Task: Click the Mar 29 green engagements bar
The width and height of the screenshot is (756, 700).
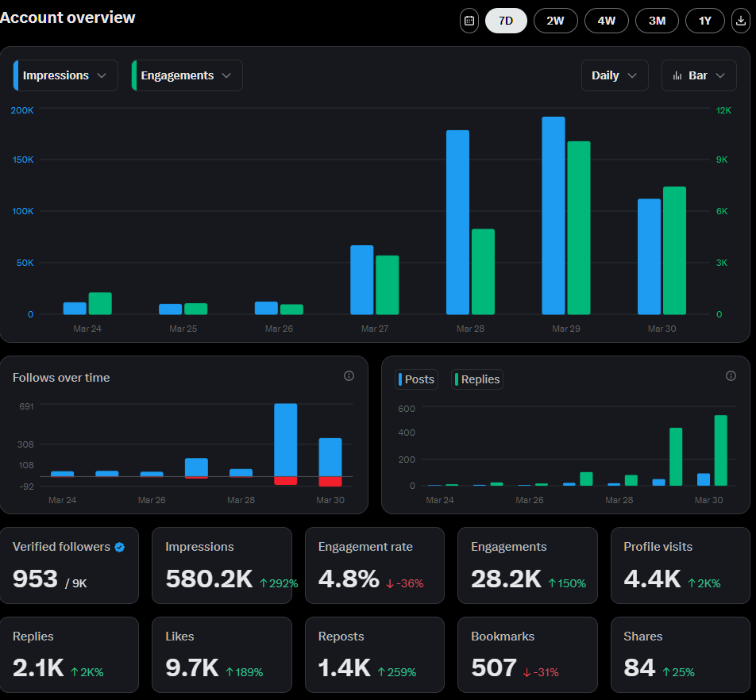Action: coord(579,228)
